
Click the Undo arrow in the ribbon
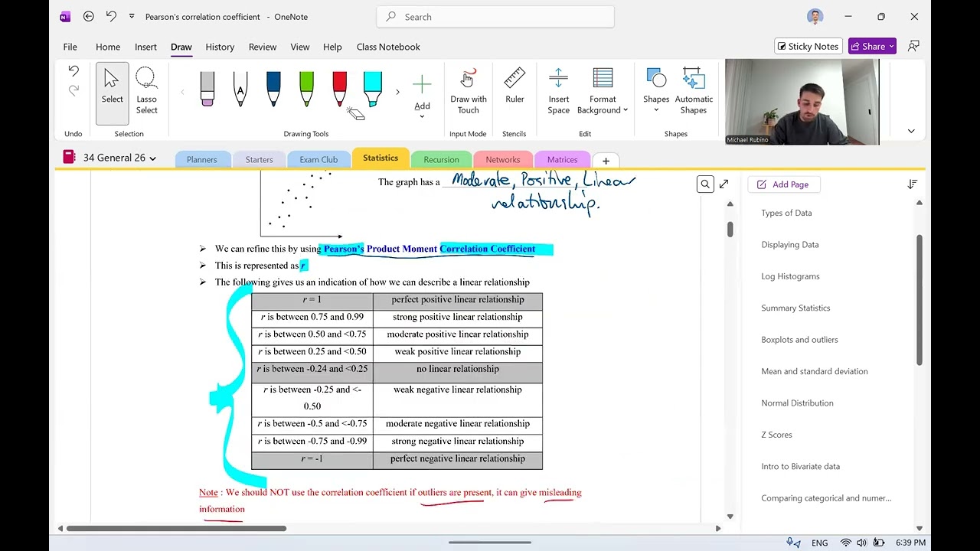73,71
